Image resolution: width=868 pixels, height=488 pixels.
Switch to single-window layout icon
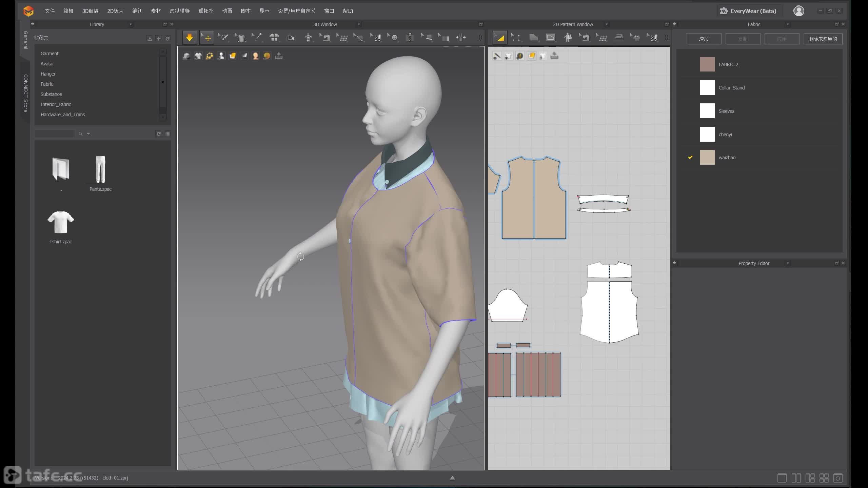[x=782, y=478]
